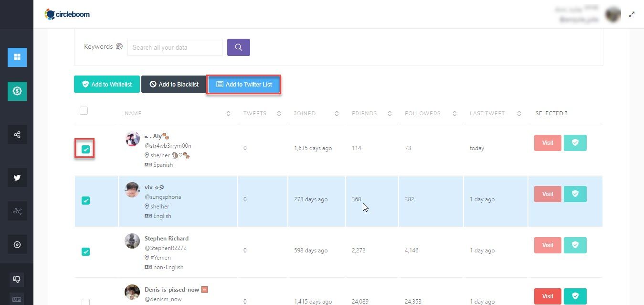The width and height of the screenshot is (644, 305).
Task: Open the dashboard grid icon in sidebar
Action: [x=17, y=57]
